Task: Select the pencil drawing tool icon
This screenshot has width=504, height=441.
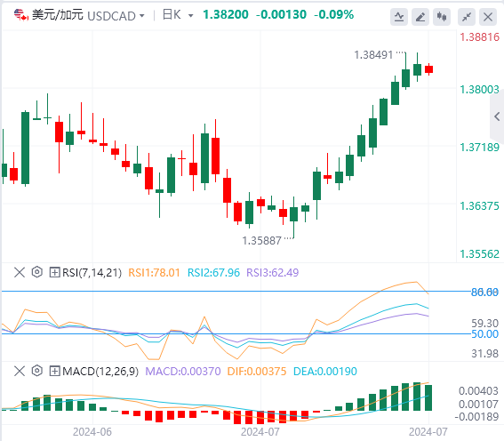Action: coord(420,17)
